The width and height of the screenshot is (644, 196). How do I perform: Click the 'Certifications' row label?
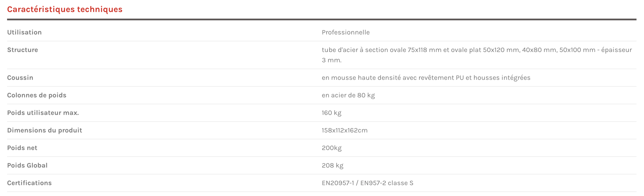point(29,183)
